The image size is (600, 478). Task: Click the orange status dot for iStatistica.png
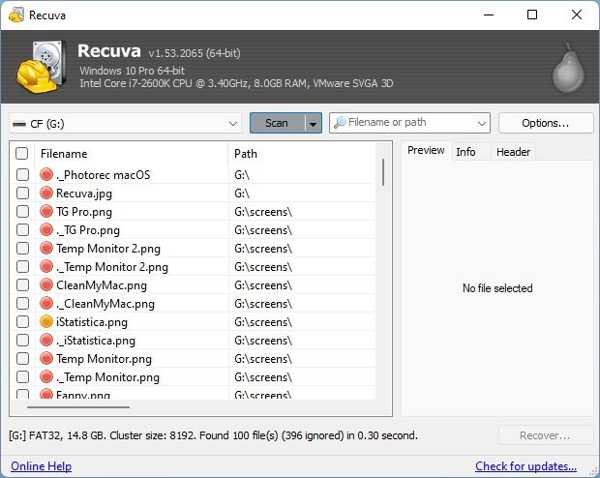46,321
